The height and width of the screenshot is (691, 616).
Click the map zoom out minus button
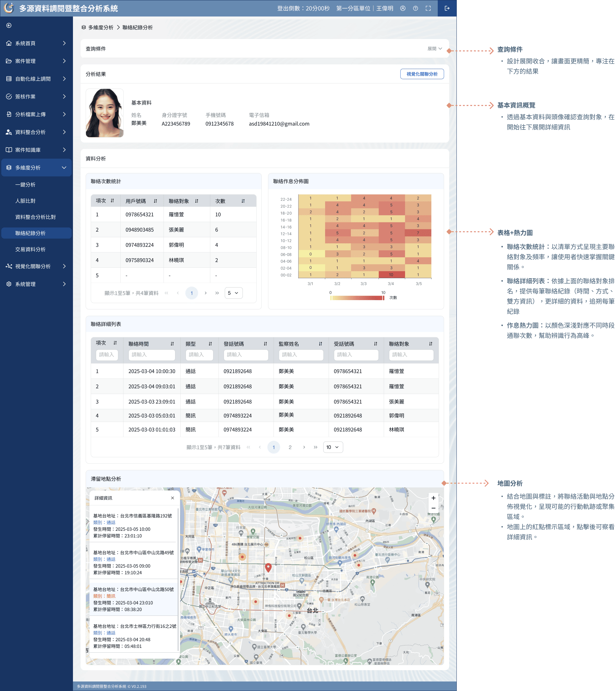point(433,508)
